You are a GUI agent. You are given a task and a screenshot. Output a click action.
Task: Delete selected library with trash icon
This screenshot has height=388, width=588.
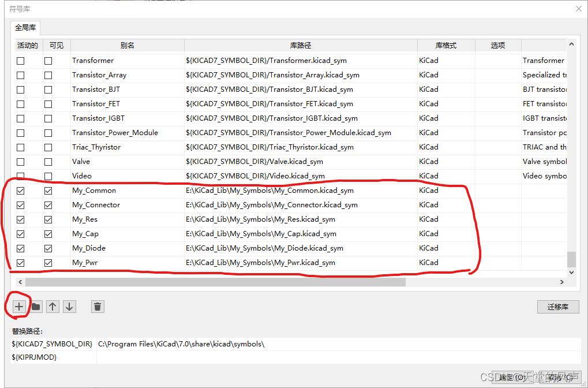(98, 307)
